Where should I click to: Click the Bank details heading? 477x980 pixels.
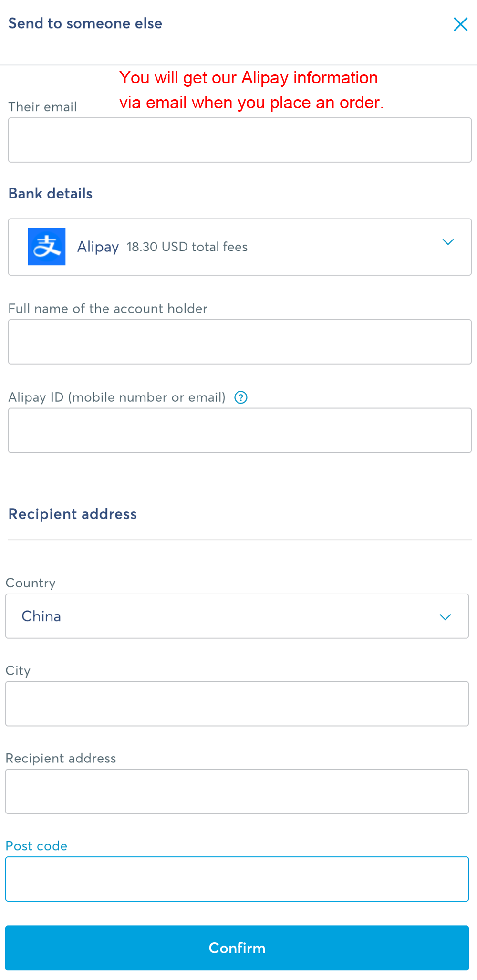tap(51, 194)
